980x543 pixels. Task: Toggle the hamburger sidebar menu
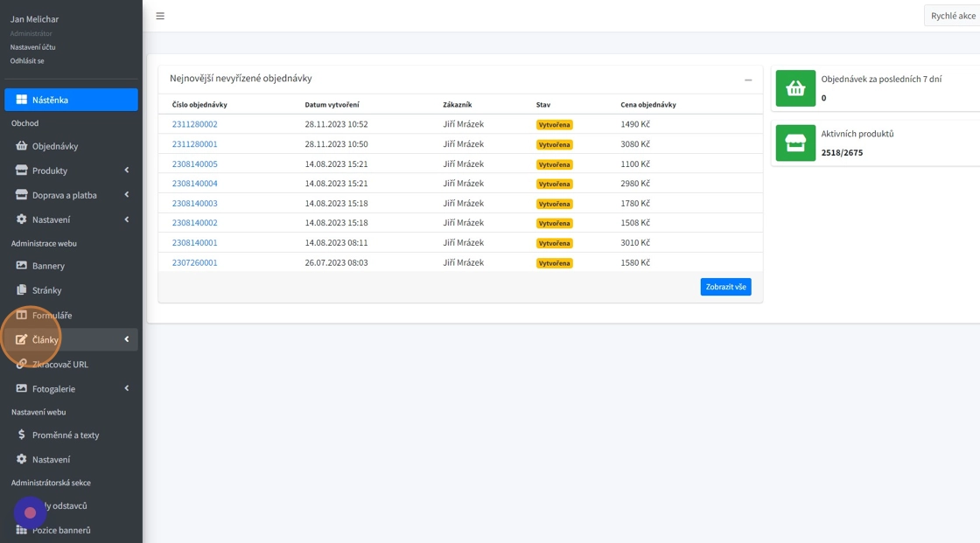point(160,16)
